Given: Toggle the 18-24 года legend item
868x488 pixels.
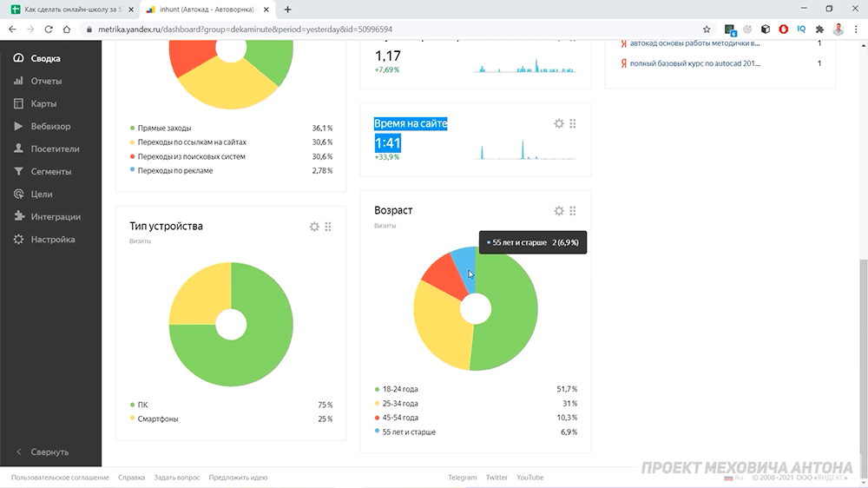Looking at the screenshot, I should coord(400,389).
